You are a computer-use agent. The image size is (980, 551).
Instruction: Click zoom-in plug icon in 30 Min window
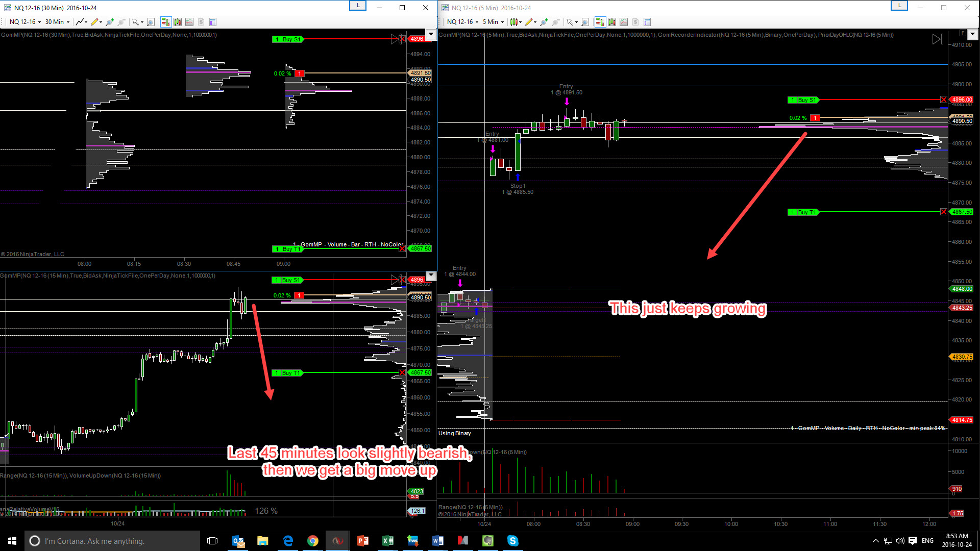110,22
